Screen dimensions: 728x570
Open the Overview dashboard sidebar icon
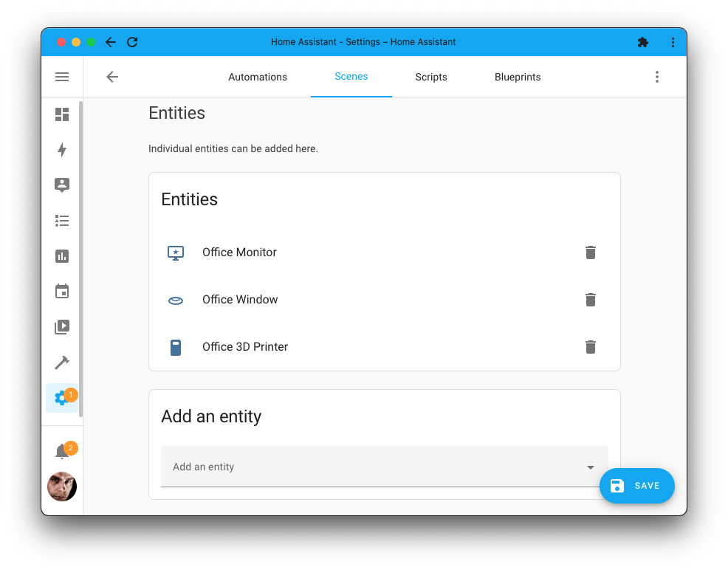click(x=62, y=114)
